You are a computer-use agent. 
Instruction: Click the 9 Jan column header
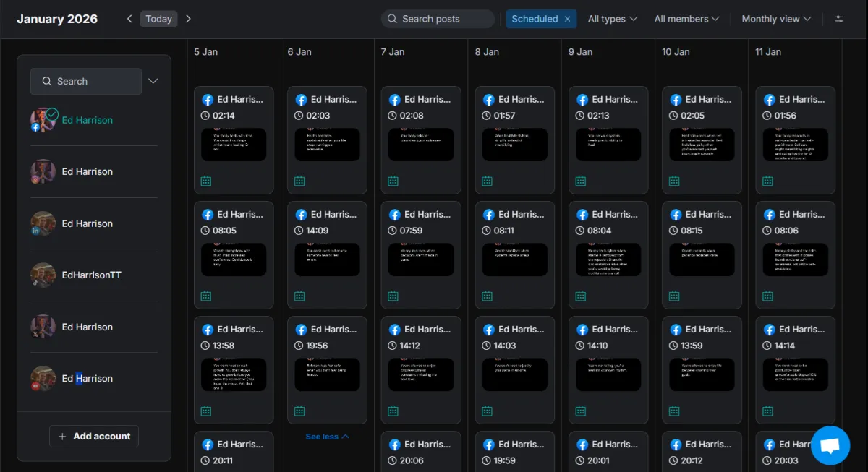pyautogui.click(x=580, y=52)
